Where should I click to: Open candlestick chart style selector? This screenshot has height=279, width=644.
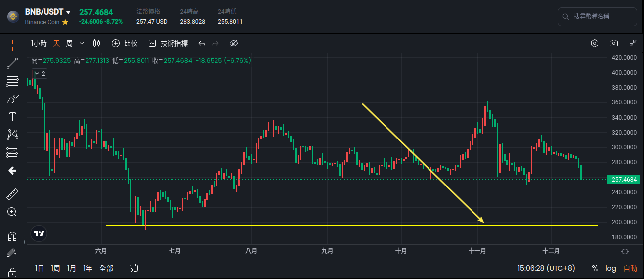coord(96,43)
